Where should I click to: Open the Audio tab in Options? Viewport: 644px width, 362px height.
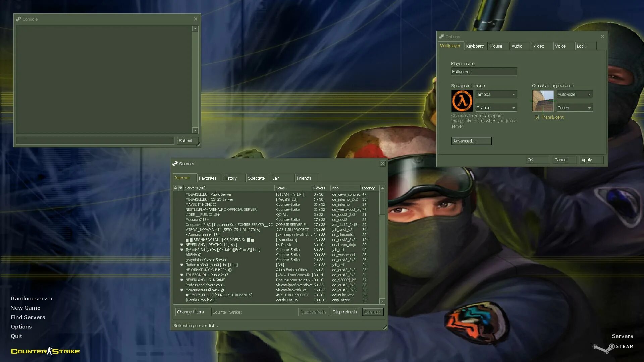pyautogui.click(x=520, y=46)
